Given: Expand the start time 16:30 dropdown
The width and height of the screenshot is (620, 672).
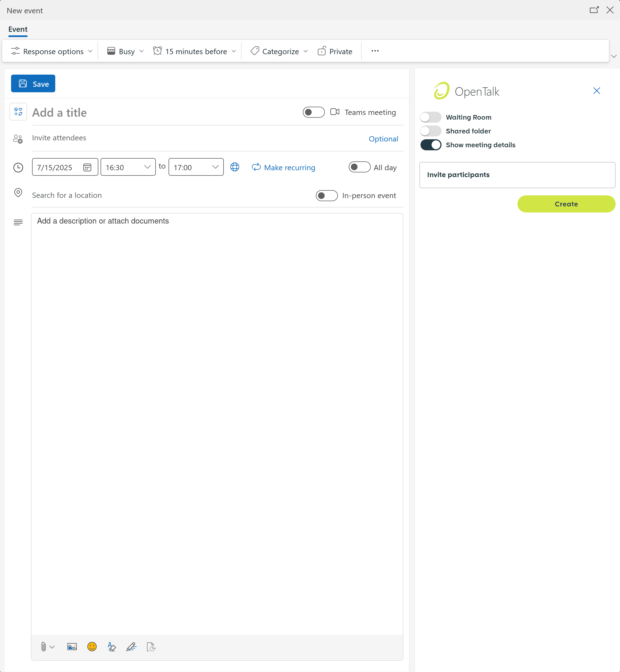Looking at the screenshot, I should pyautogui.click(x=147, y=167).
